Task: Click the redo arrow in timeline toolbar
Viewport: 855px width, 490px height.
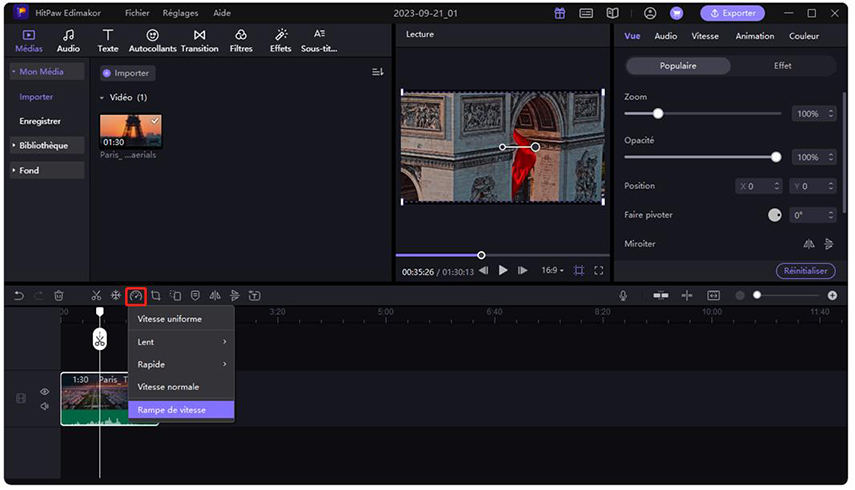Action: (x=39, y=295)
